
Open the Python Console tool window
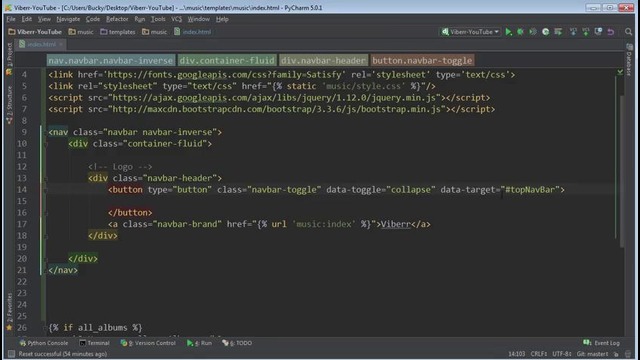tap(44, 343)
